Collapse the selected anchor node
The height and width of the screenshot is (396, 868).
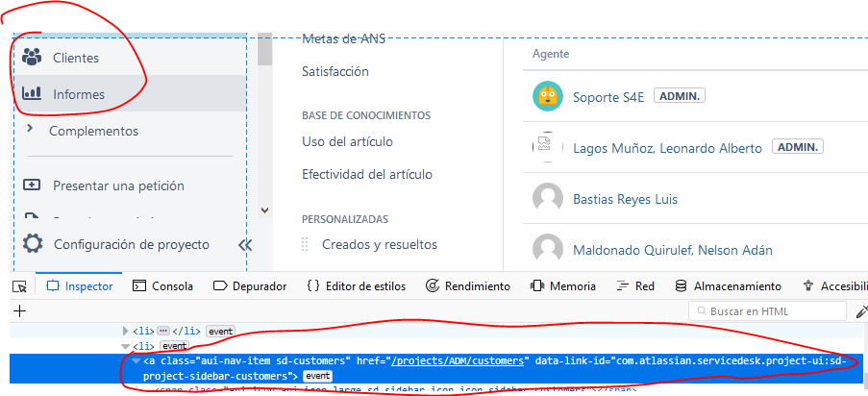[x=136, y=361]
